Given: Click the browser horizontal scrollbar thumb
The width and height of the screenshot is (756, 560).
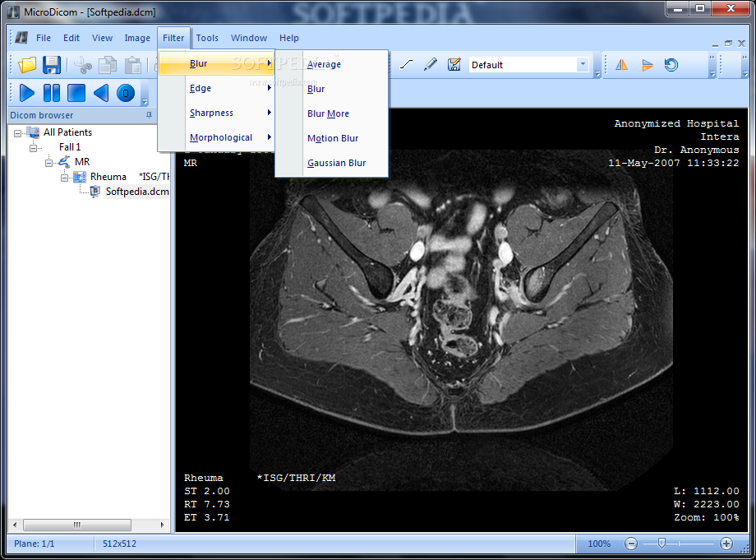Looking at the screenshot, I should [x=77, y=525].
